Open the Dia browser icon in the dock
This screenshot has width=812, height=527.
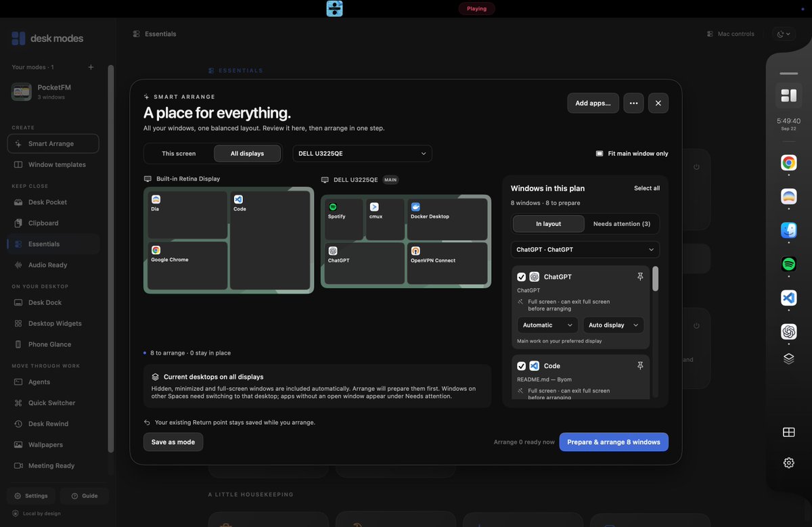tap(788, 196)
